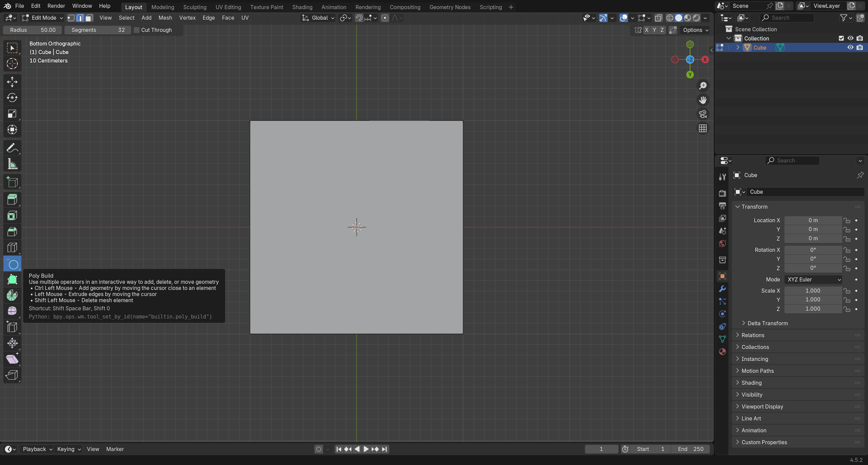Switch to the Sculpting workspace tab
This screenshot has height=465, width=868.
(x=195, y=7)
